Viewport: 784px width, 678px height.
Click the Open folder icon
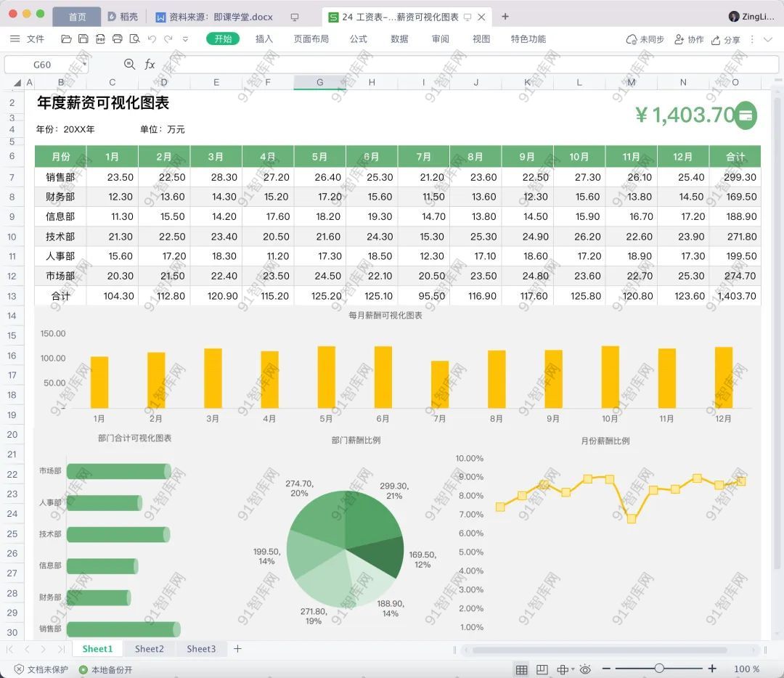(x=66, y=39)
